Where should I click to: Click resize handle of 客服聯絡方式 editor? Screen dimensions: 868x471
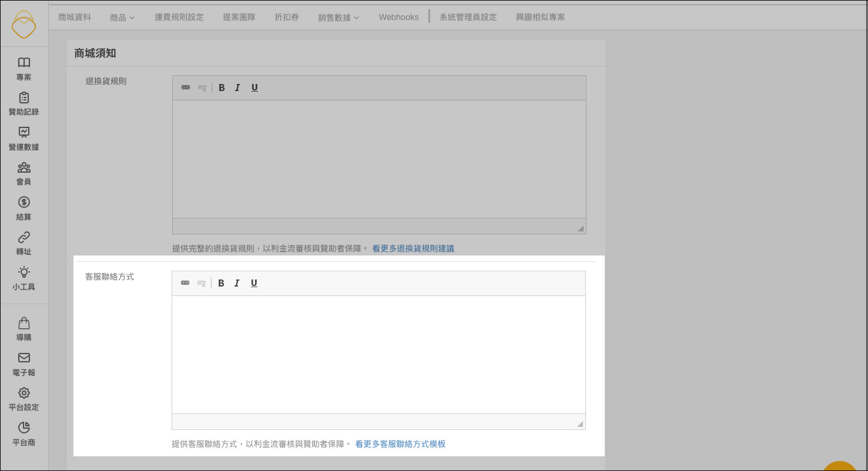[580, 424]
